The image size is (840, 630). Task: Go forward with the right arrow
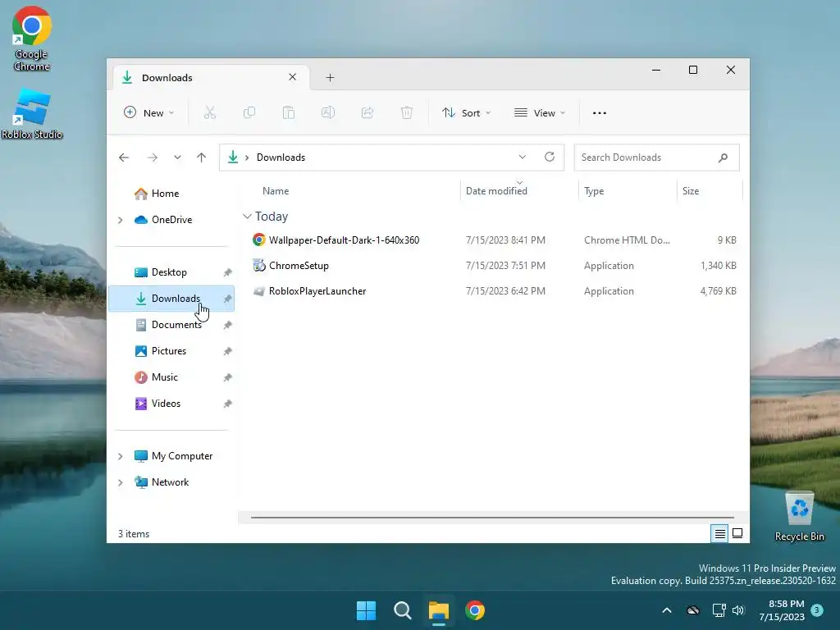[x=152, y=157]
